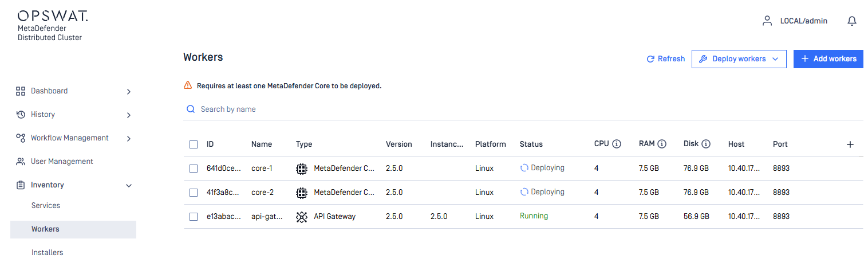Click the MetaDefender Core icon for core-1

(301, 169)
